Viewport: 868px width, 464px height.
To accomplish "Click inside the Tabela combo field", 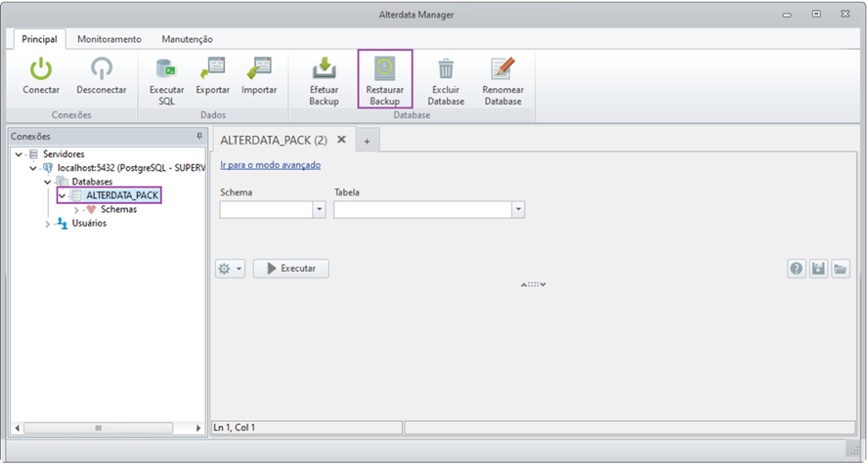I will point(423,210).
